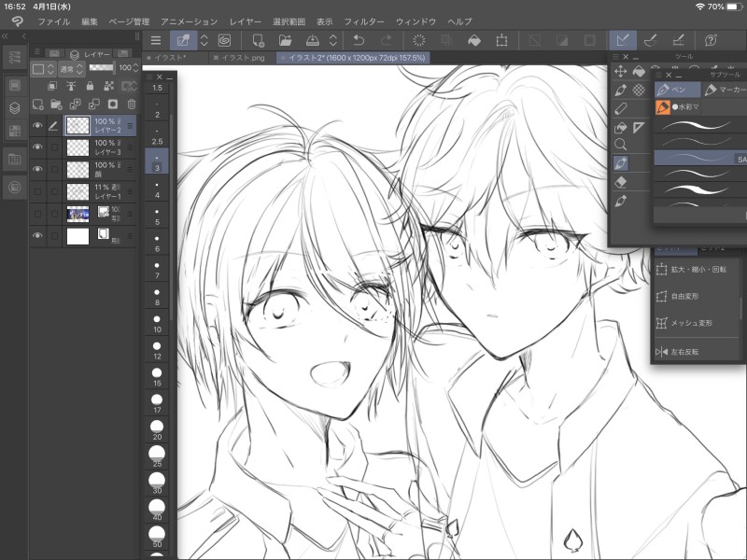Select the Fill bucket tool in tool palette
The image size is (747, 560).
tap(639, 72)
